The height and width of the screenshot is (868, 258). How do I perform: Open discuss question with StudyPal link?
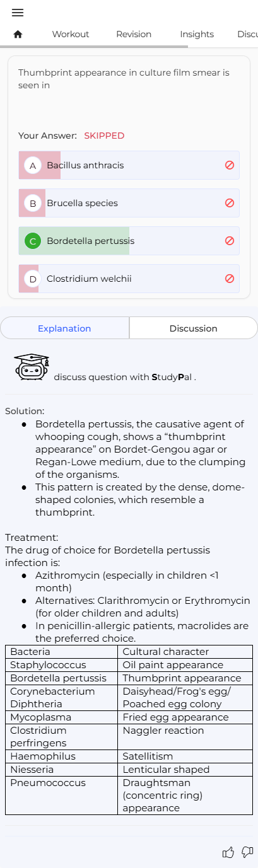point(125,377)
